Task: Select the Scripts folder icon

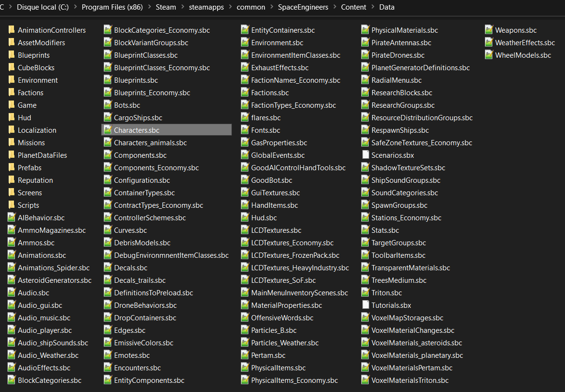Action: coord(12,205)
